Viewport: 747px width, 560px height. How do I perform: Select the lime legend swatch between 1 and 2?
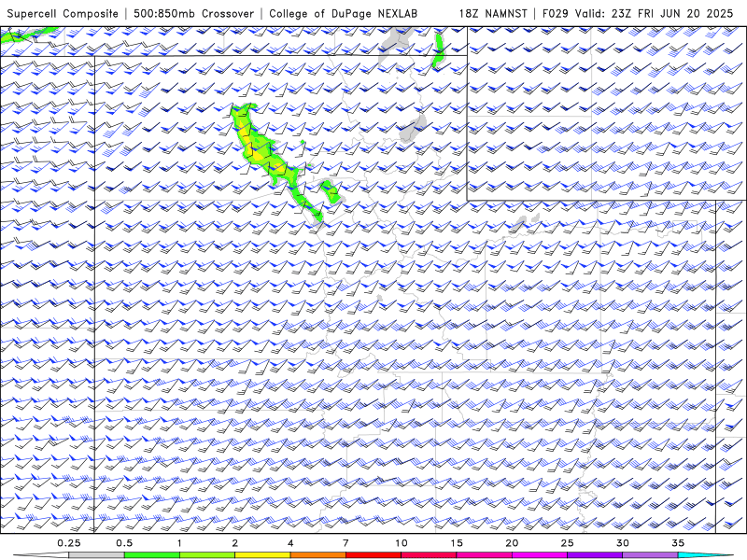coord(207,555)
